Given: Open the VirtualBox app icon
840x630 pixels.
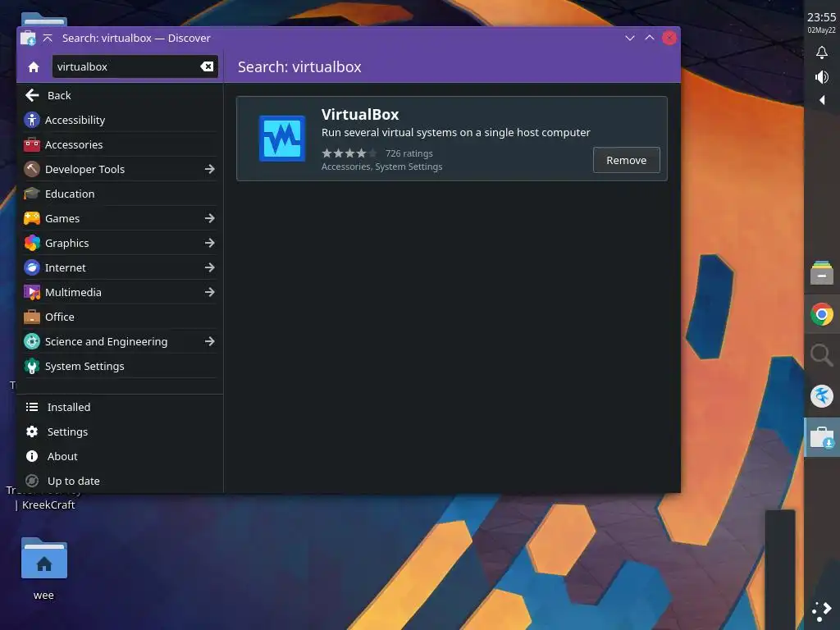Looking at the screenshot, I should point(282,139).
